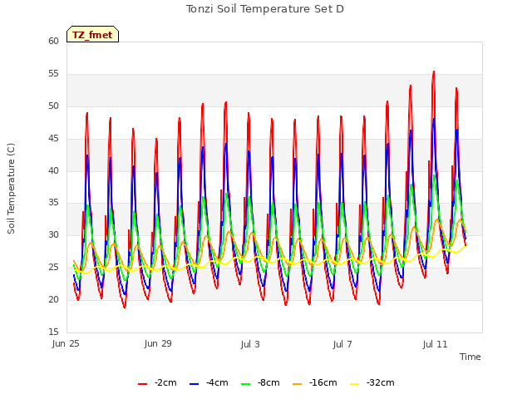
Task: Click the 30 y-axis tick label
Action: 53,234
